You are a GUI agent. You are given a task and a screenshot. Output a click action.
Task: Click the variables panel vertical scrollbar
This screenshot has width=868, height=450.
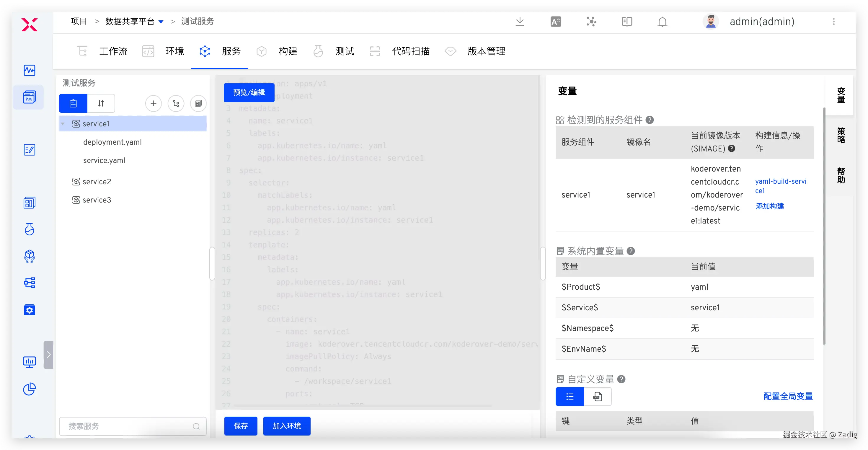(x=824, y=226)
